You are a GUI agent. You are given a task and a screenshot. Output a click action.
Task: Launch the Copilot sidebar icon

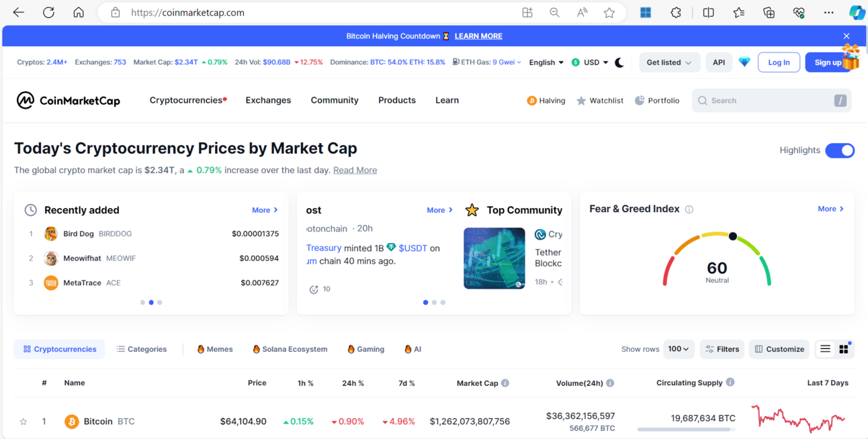pos(857,13)
